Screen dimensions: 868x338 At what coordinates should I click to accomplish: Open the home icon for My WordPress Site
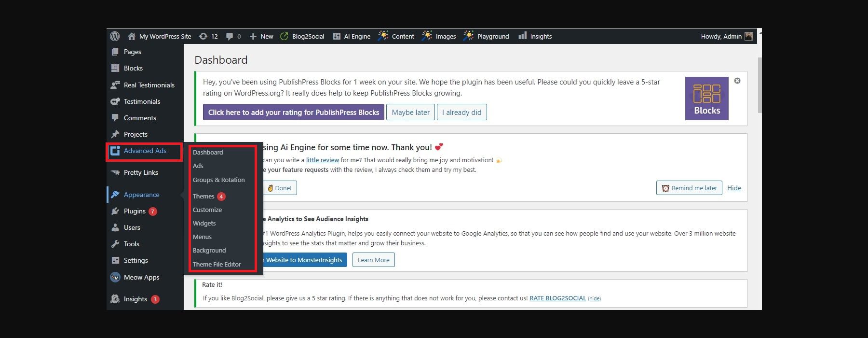(132, 36)
